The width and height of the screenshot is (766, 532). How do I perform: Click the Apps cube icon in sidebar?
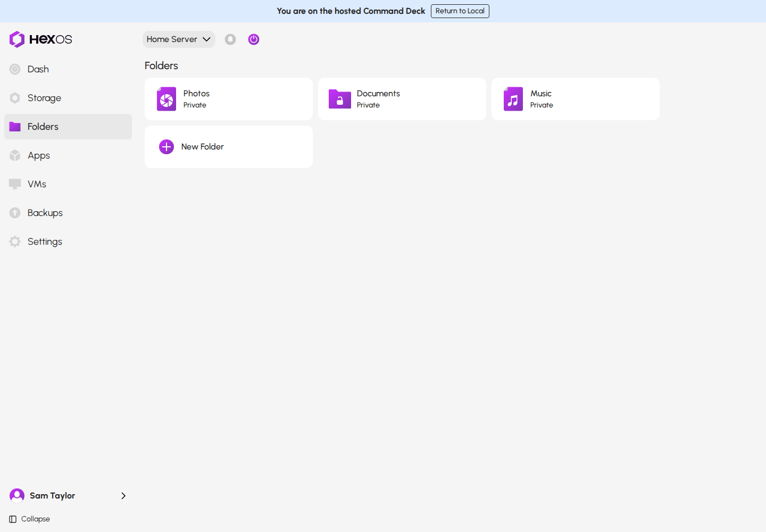pyautogui.click(x=15, y=155)
